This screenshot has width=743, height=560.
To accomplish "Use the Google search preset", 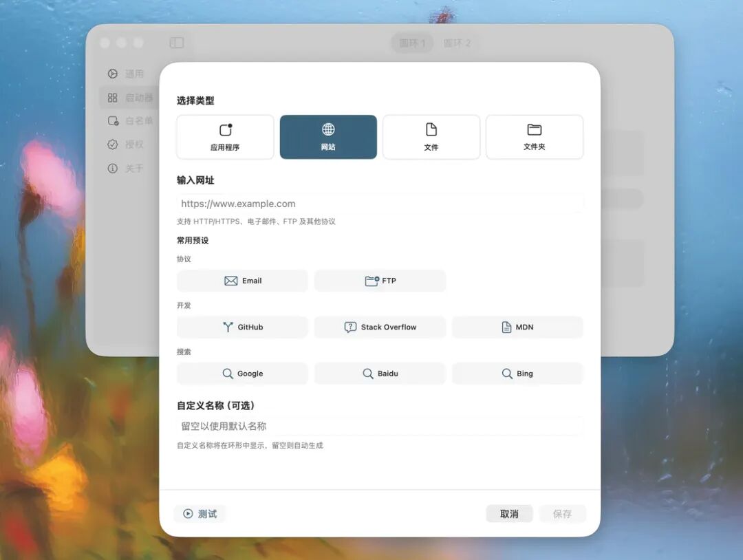I will point(243,374).
